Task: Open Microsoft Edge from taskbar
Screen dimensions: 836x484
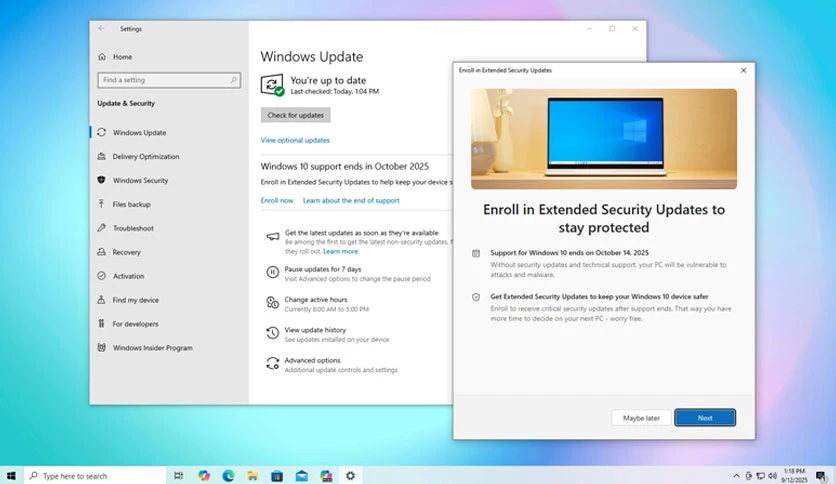Action: pyautogui.click(x=228, y=475)
